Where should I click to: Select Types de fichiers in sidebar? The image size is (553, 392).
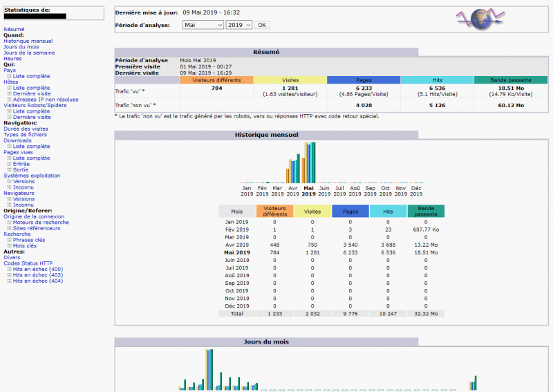(x=26, y=135)
